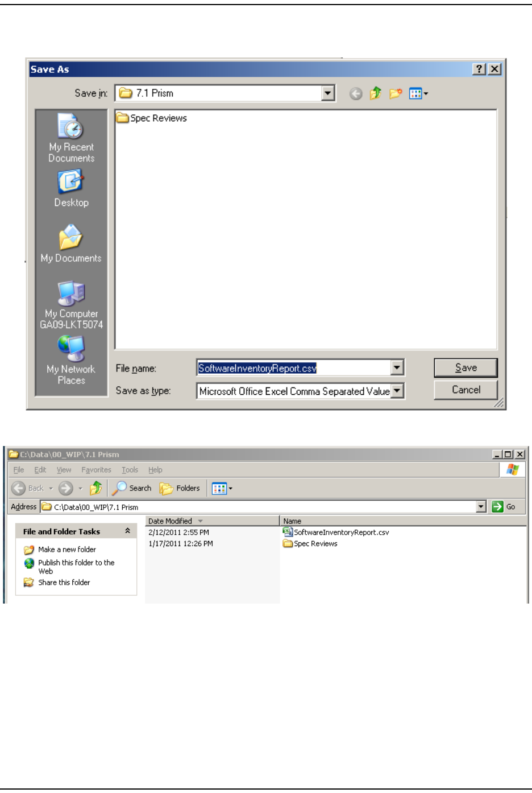This screenshot has width=532, height=793.
Task: Click Search in Explorer toolbar
Action: 132,488
